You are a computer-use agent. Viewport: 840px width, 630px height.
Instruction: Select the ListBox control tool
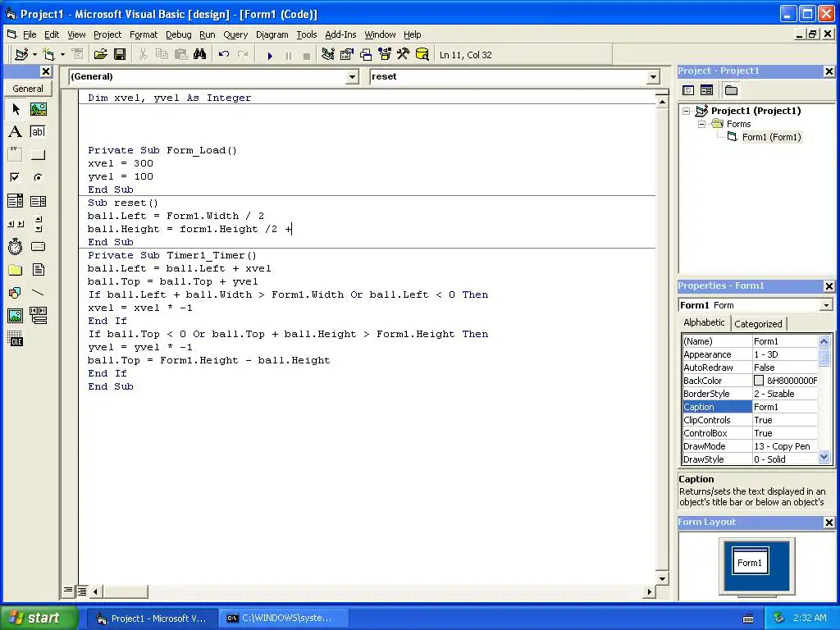click(x=38, y=201)
